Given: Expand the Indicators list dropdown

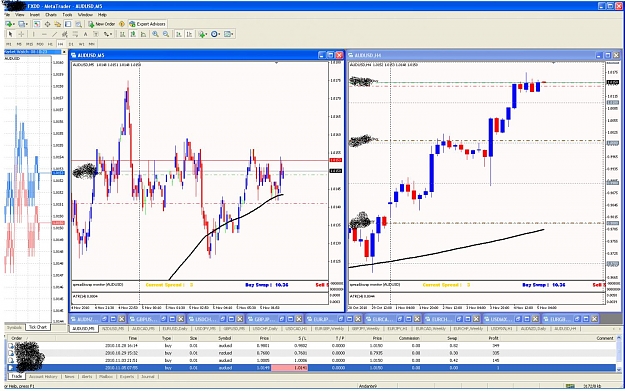Looking at the screenshot, I should 206,34.
